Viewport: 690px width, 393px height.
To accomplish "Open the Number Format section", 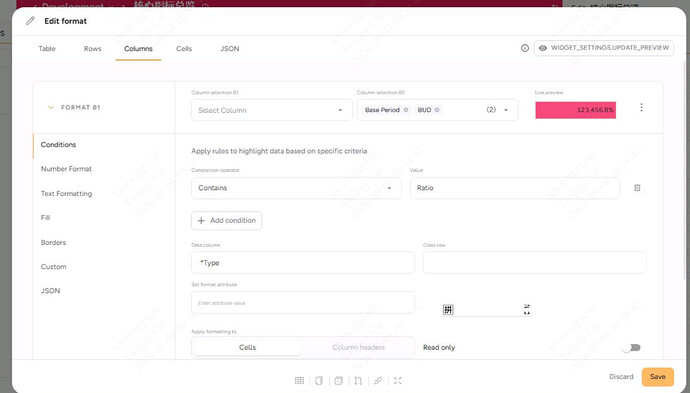I will tap(66, 169).
